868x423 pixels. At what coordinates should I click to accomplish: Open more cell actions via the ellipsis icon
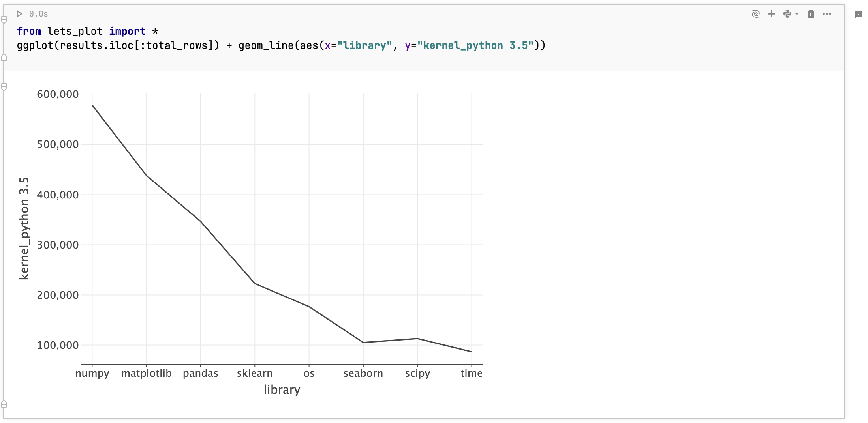(x=827, y=14)
